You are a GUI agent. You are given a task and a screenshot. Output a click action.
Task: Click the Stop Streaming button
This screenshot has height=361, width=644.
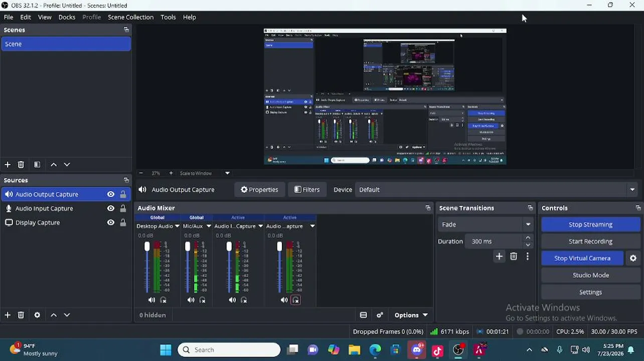[x=590, y=225]
